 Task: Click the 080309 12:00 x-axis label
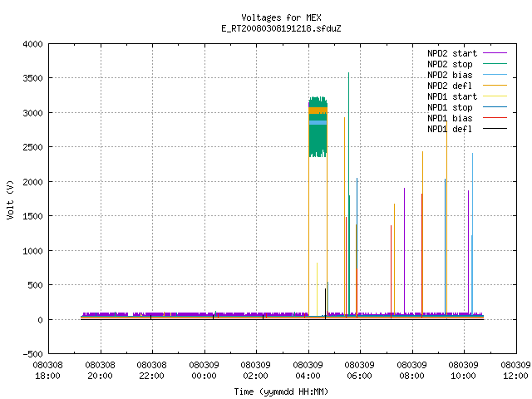(515, 370)
